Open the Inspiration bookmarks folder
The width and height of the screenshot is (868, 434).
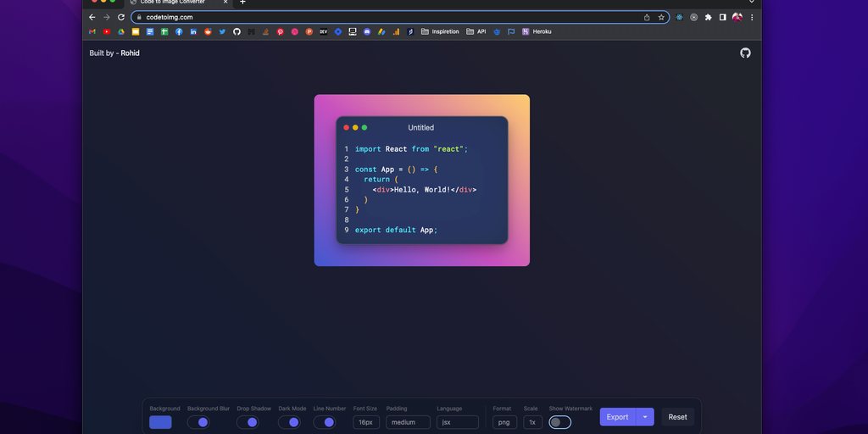(x=440, y=31)
